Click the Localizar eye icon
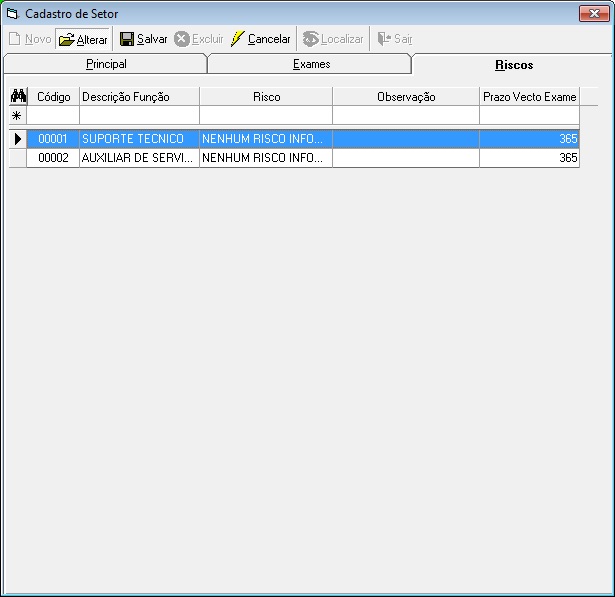 311,39
